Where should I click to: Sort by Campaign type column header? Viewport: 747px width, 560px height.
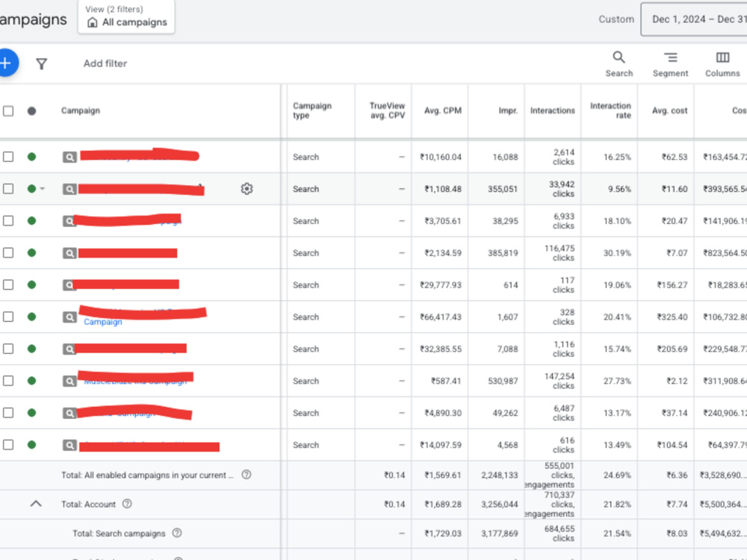[312, 111]
